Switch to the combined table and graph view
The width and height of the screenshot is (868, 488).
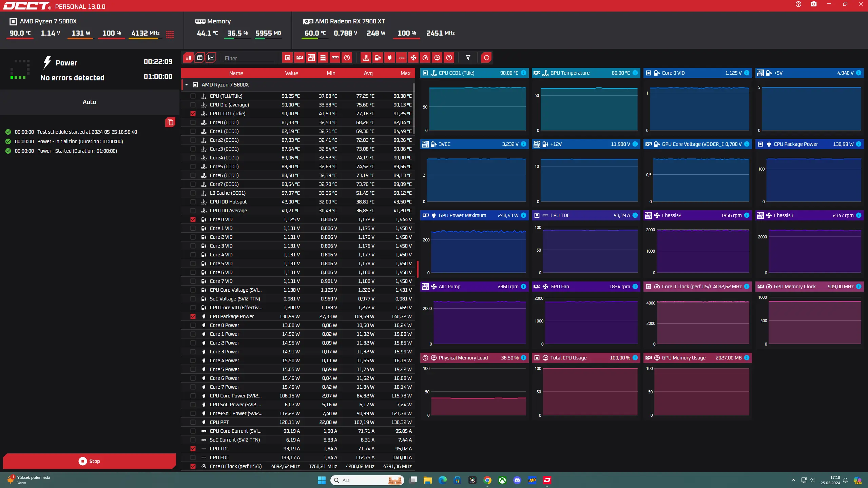click(x=188, y=58)
